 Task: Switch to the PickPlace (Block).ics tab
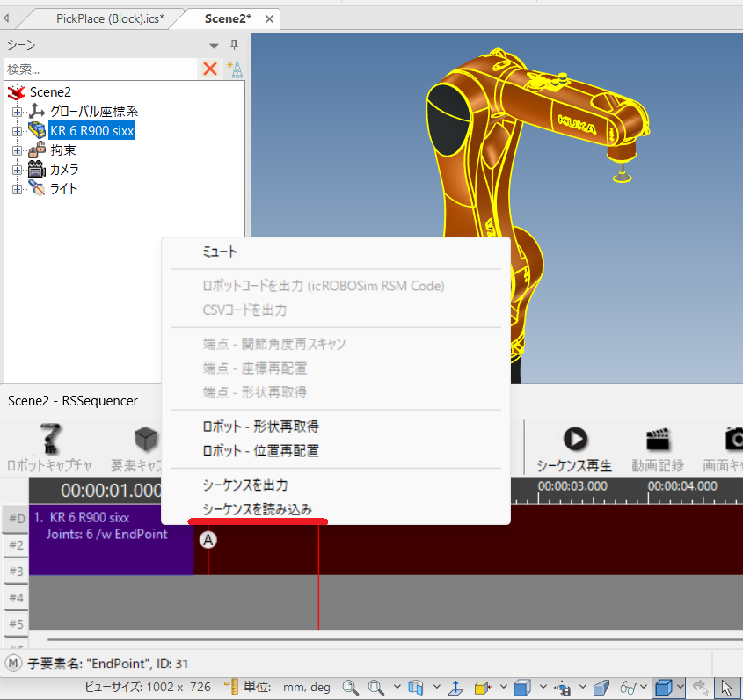pyautogui.click(x=110, y=19)
